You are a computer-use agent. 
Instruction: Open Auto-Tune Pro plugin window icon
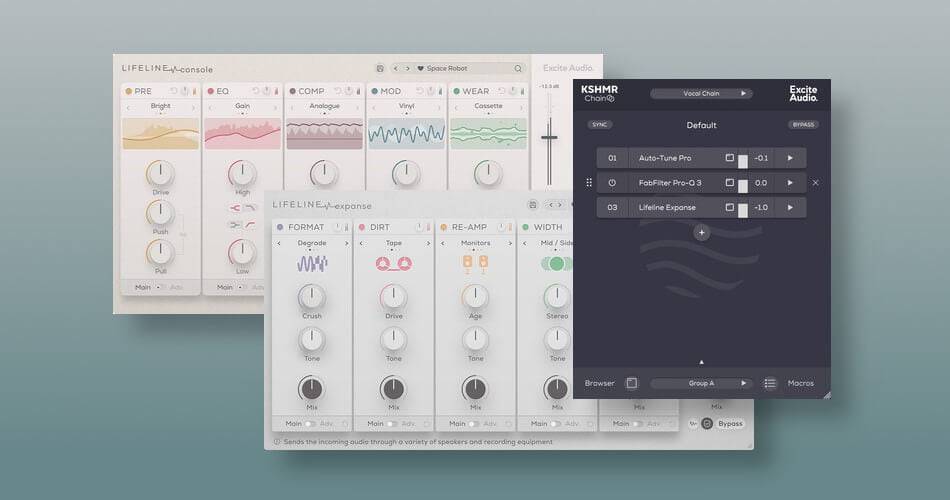(729, 158)
